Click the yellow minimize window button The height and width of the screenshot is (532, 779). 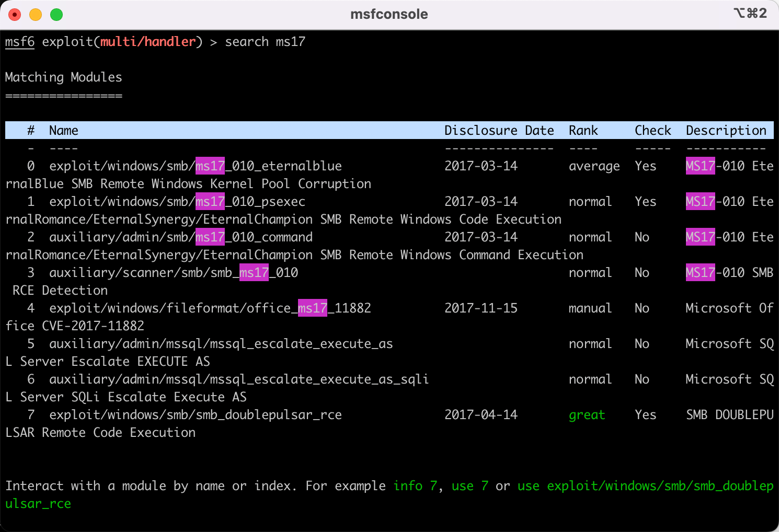coord(36,15)
